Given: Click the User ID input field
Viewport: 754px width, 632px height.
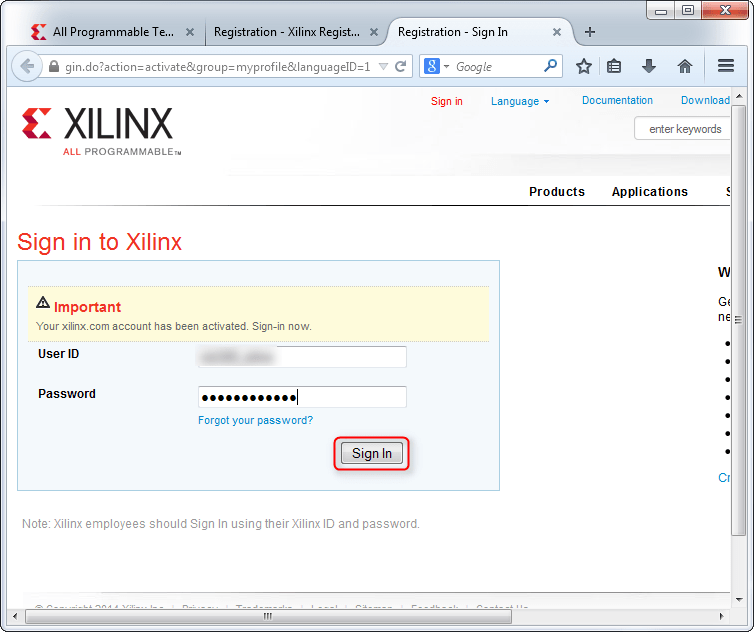Looking at the screenshot, I should click(302, 357).
